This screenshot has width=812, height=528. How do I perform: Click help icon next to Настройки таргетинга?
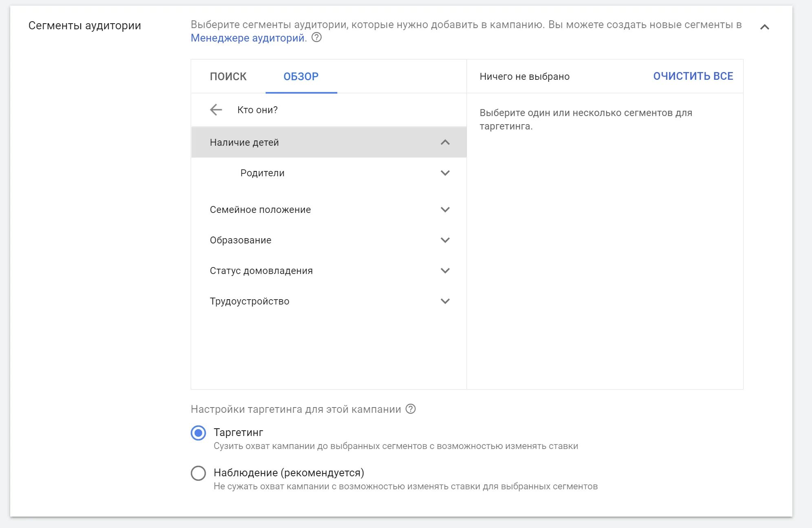[411, 409]
